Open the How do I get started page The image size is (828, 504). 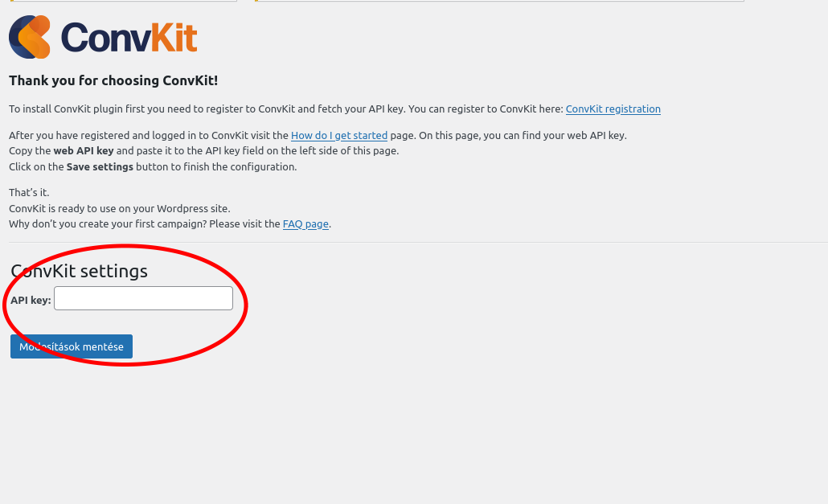coord(338,136)
